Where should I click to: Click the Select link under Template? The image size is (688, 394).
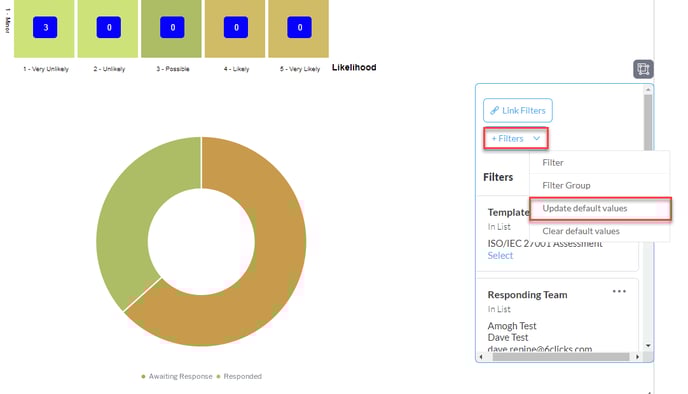500,256
